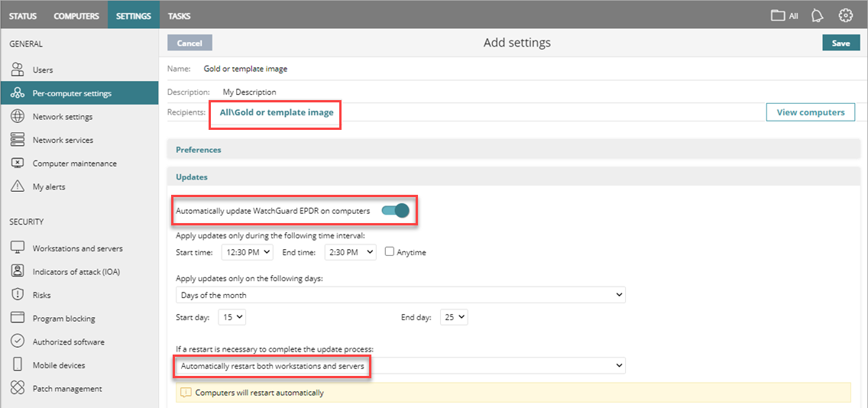Click the View computers button
The image size is (868, 408).
tap(810, 112)
